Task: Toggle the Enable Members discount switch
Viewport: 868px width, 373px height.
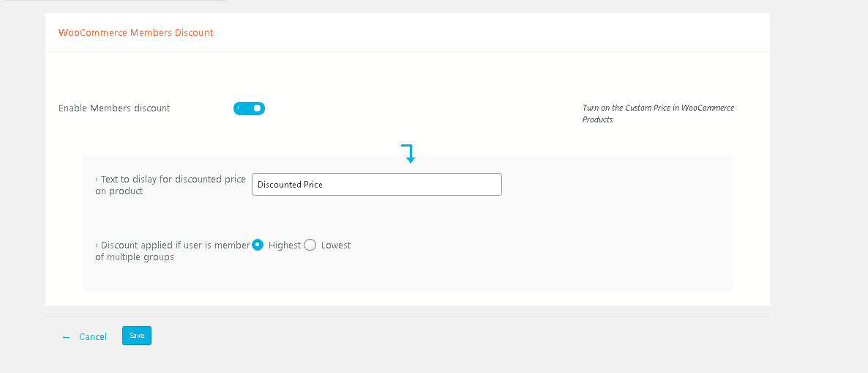Action: [249, 108]
